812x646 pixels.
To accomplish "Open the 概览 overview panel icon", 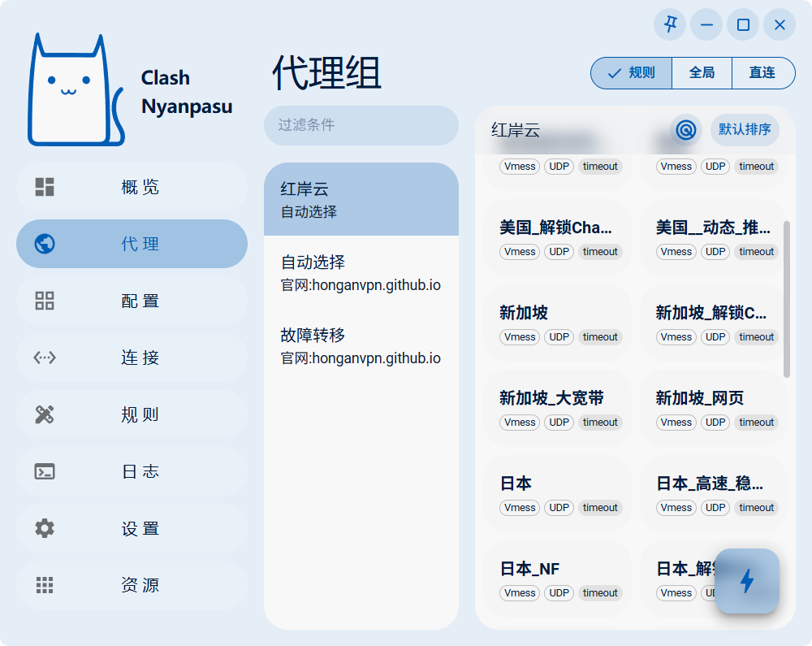I will pyautogui.click(x=44, y=187).
